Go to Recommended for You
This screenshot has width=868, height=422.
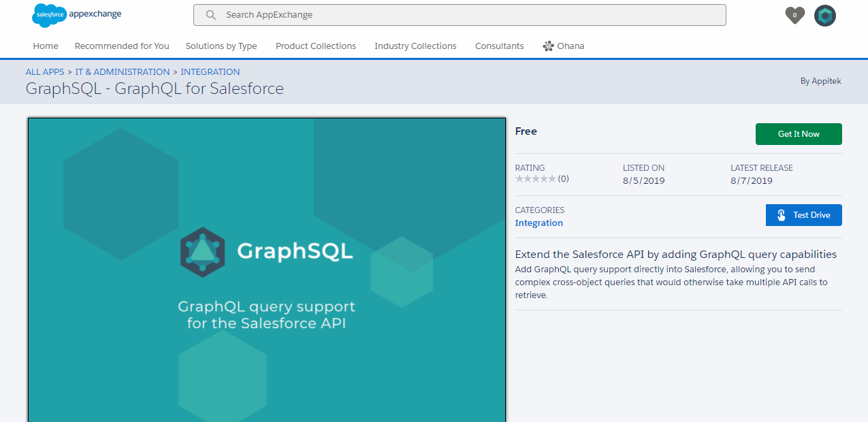(x=121, y=46)
